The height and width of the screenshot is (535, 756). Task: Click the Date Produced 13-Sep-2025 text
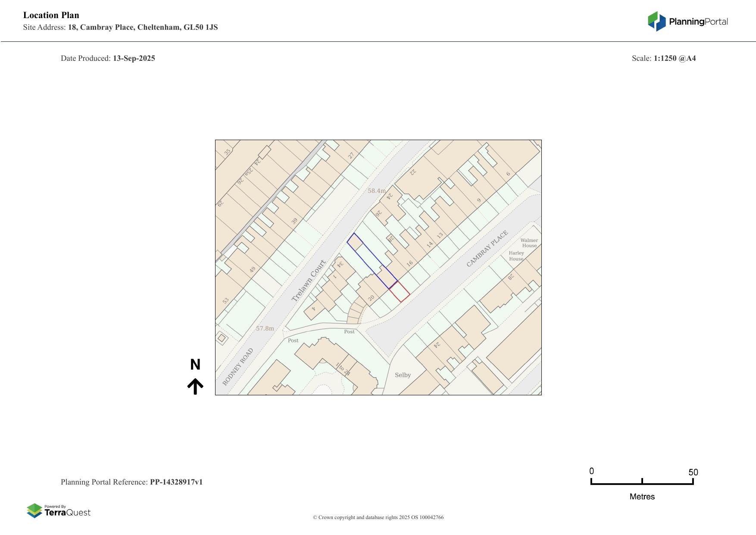tap(108, 58)
